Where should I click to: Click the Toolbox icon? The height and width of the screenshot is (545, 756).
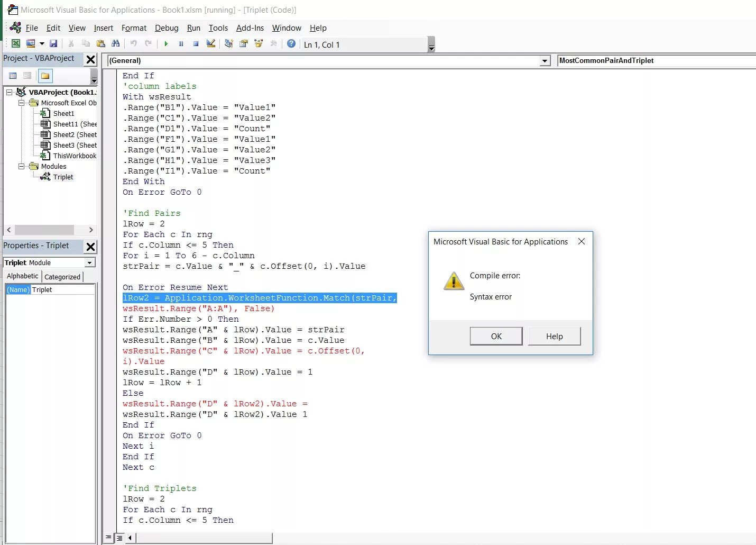(273, 44)
